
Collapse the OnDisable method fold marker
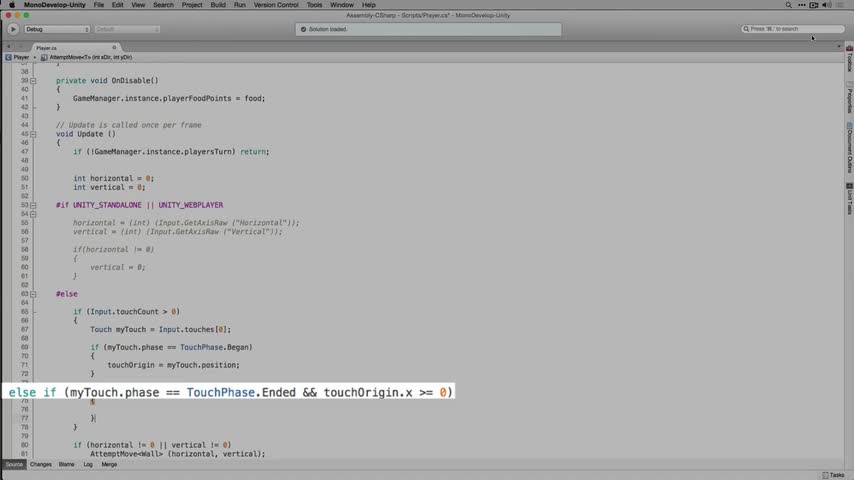pos(33,81)
